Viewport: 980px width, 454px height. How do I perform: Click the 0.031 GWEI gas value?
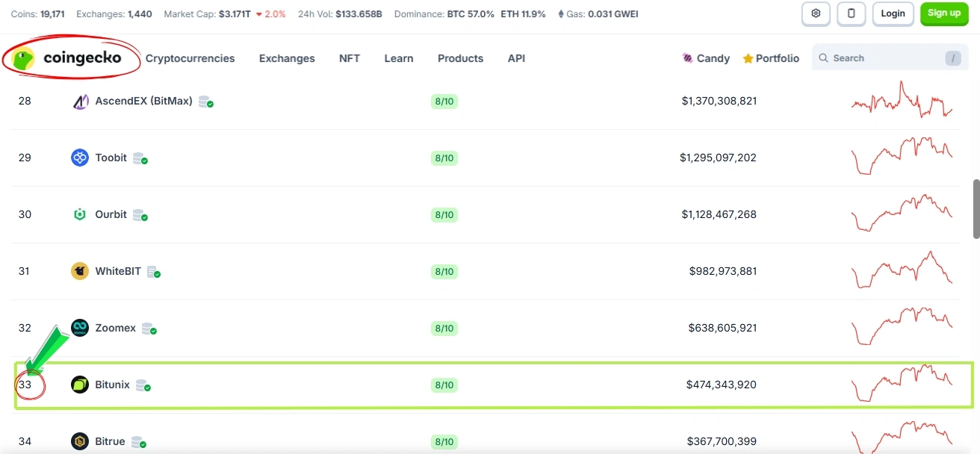pyautogui.click(x=613, y=13)
